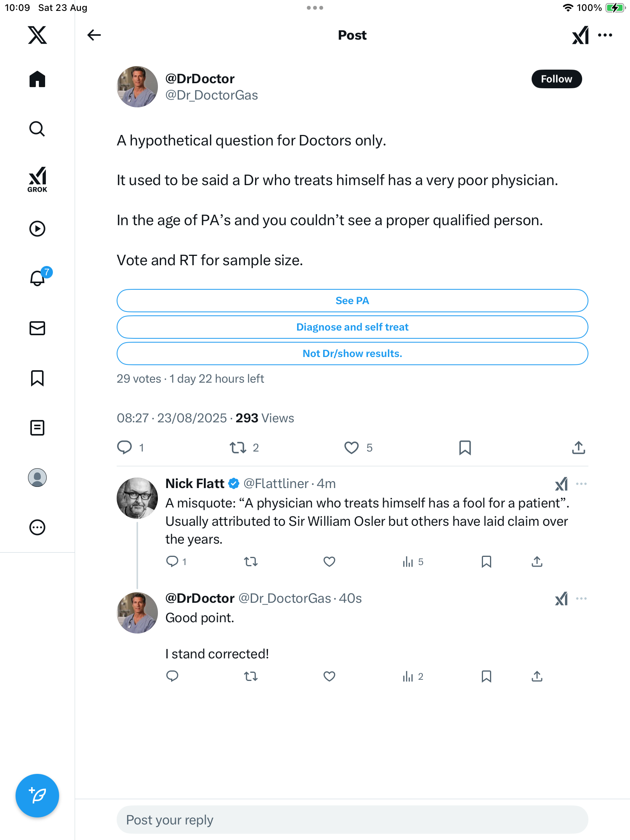Follow @DrDoctor with the Follow button

click(x=556, y=79)
